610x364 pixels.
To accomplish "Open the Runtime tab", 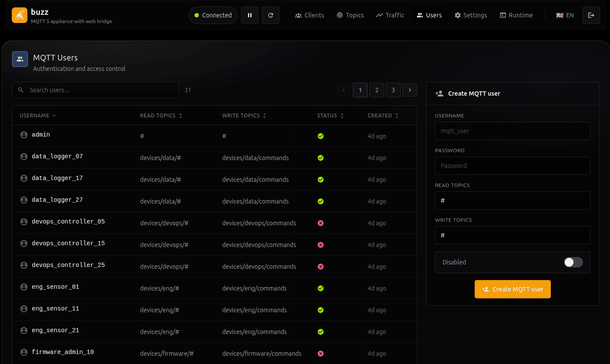I will coord(516,15).
